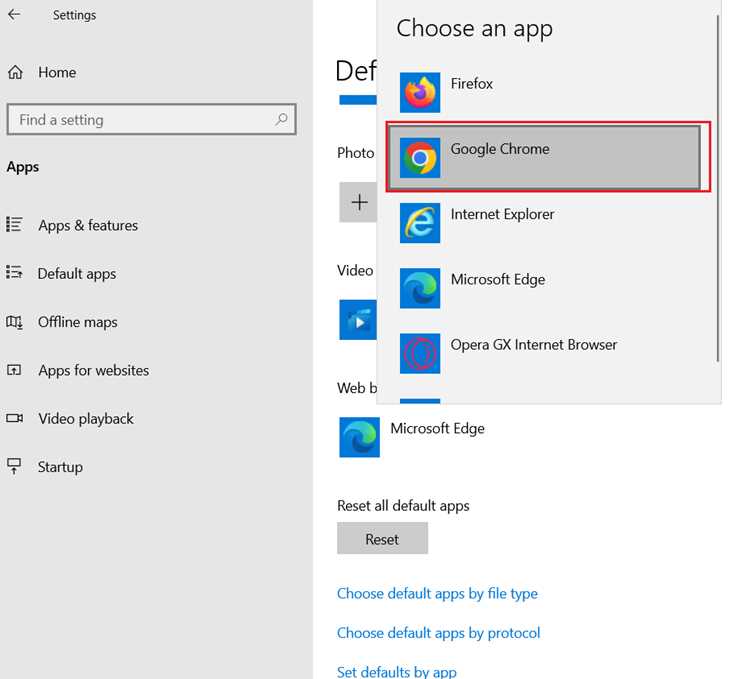Click the Apps for websites icon
Image resolution: width=750 pixels, height=679 pixels.
(14, 370)
